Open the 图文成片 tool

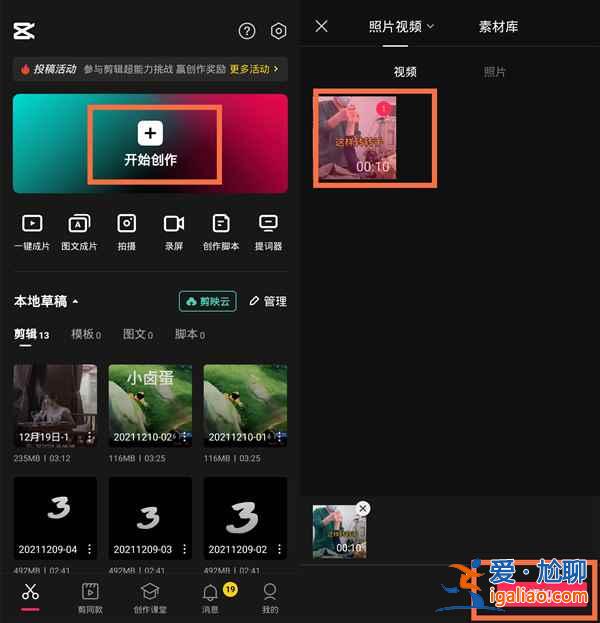coord(79,232)
